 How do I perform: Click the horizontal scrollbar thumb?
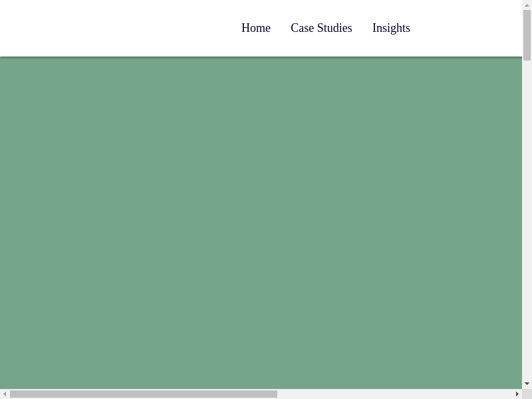143,394
